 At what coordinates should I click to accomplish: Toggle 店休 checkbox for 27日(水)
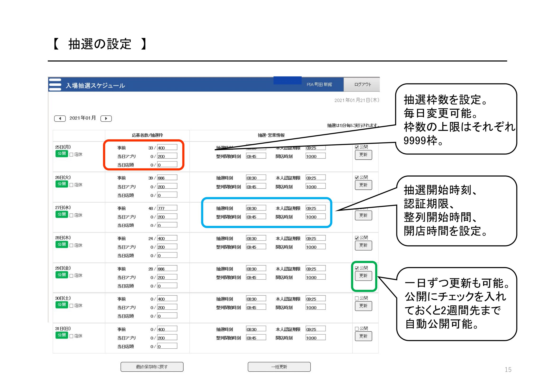click(71, 215)
